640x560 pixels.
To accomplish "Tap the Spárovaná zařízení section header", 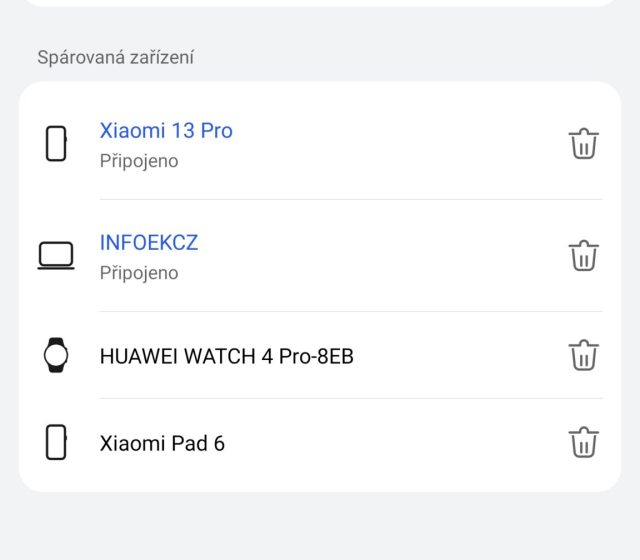I will pyautogui.click(x=116, y=57).
